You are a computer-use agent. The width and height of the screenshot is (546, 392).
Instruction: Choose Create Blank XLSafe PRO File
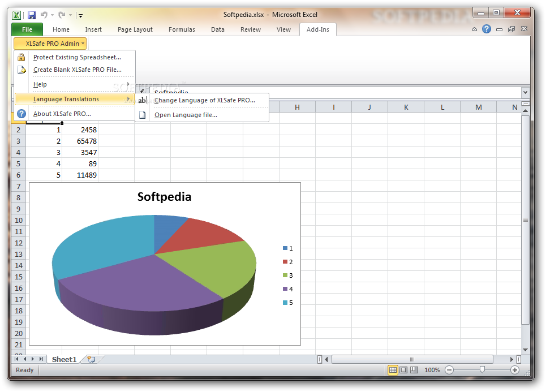(75, 70)
